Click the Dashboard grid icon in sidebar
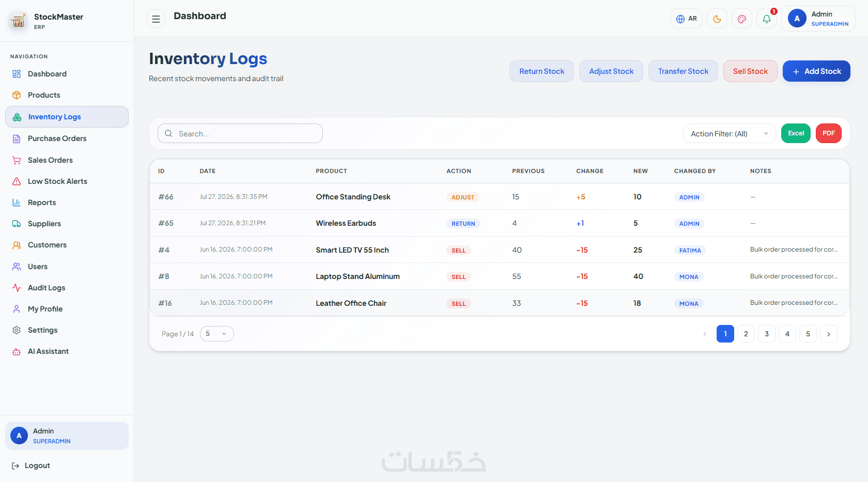 pos(17,74)
